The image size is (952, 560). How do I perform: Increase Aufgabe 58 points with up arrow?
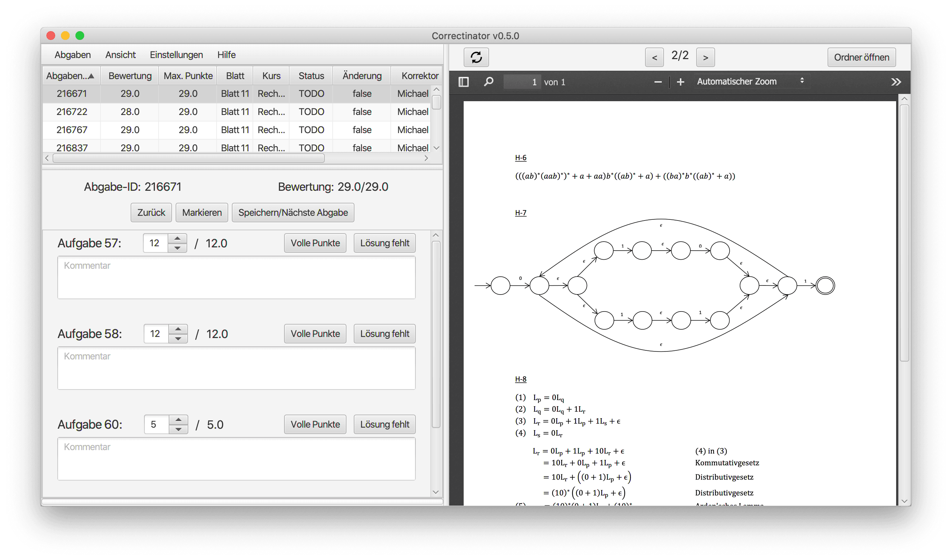point(178,329)
